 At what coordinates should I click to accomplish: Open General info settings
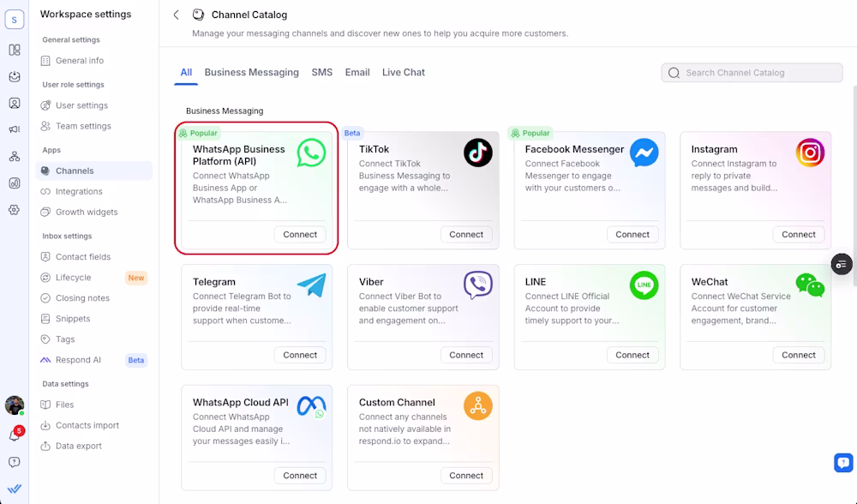click(x=94, y=61)
